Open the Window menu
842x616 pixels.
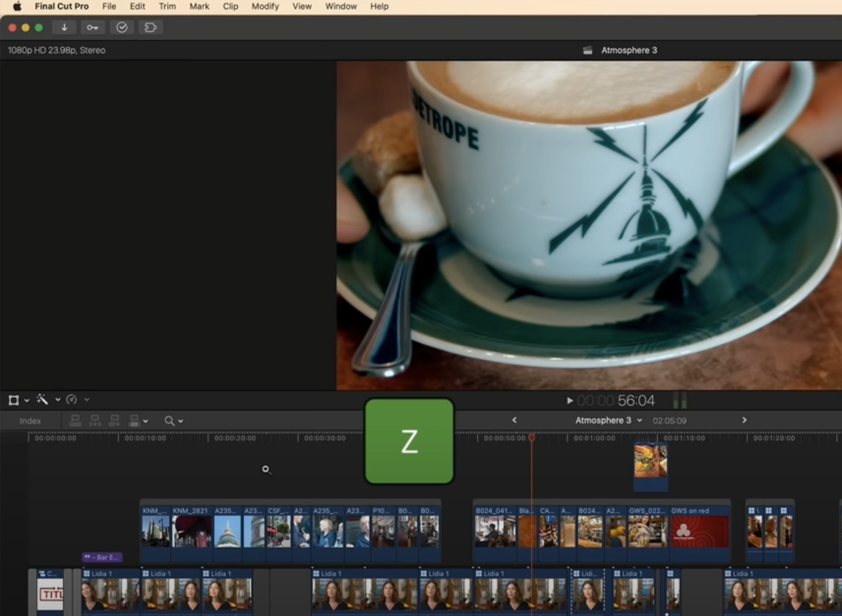(x=341, y=6)
